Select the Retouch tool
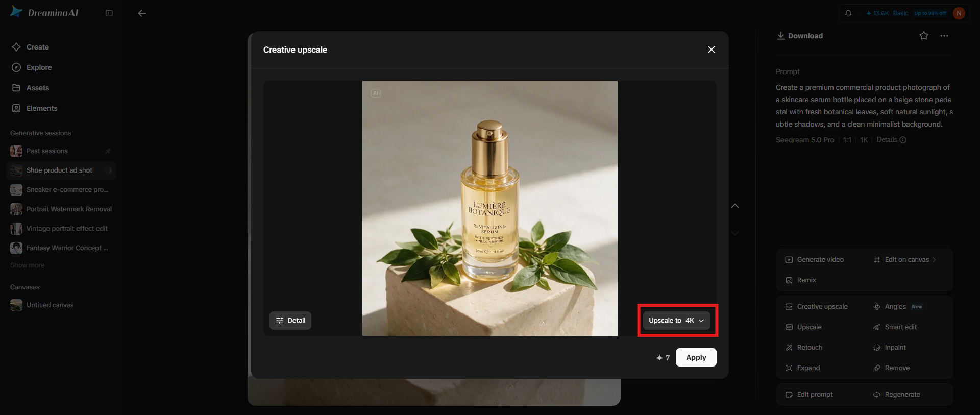Viewport: 980px width, 415px height. [804, 348]
